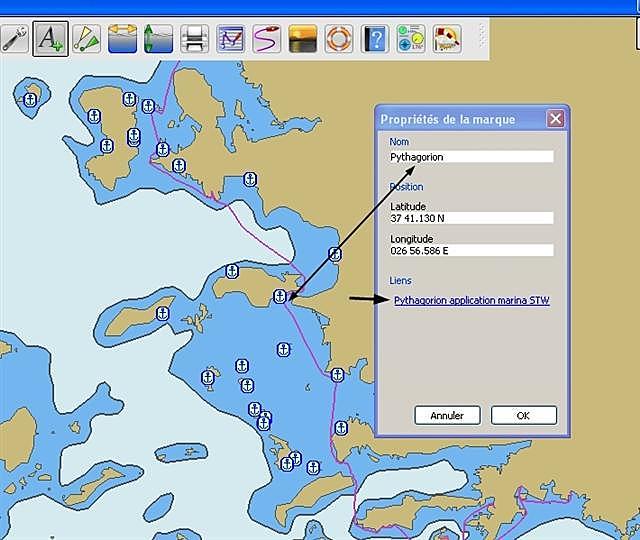Click the signal flags toolbar icon
Viewport: 640px width, 540px height.
click(447, 39)
